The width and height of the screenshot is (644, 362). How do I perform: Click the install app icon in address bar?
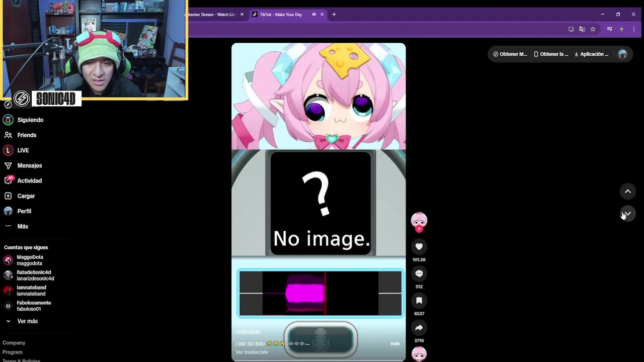pos(571,29)
